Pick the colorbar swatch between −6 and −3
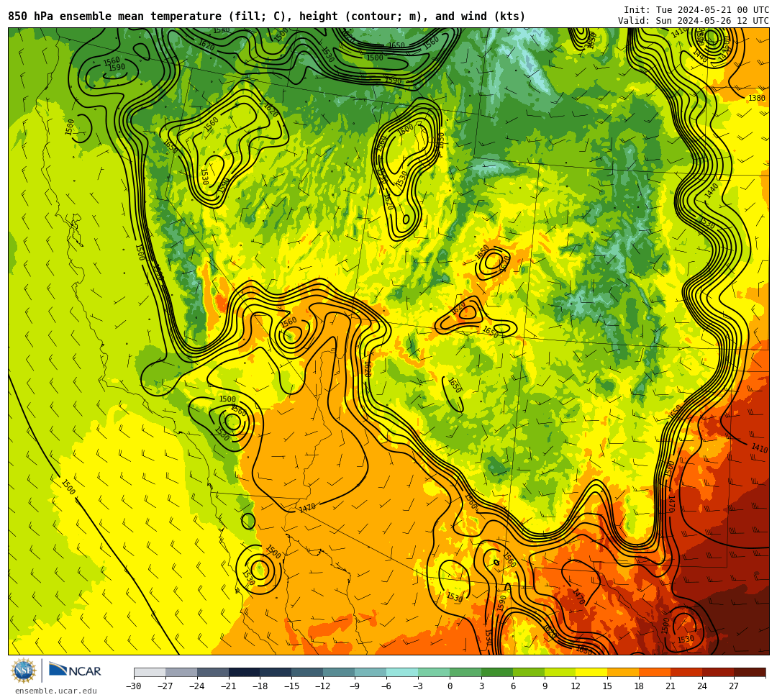This screenshot has width=777, height=700. click(402, 672)
